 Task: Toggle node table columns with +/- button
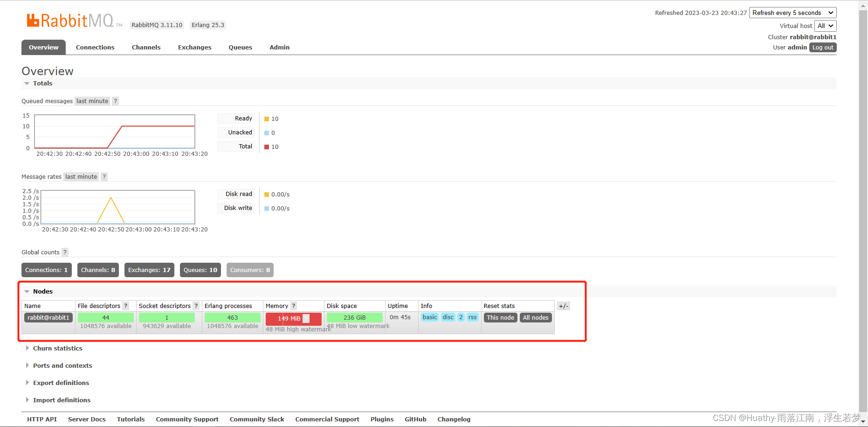(x=564, y=306)
